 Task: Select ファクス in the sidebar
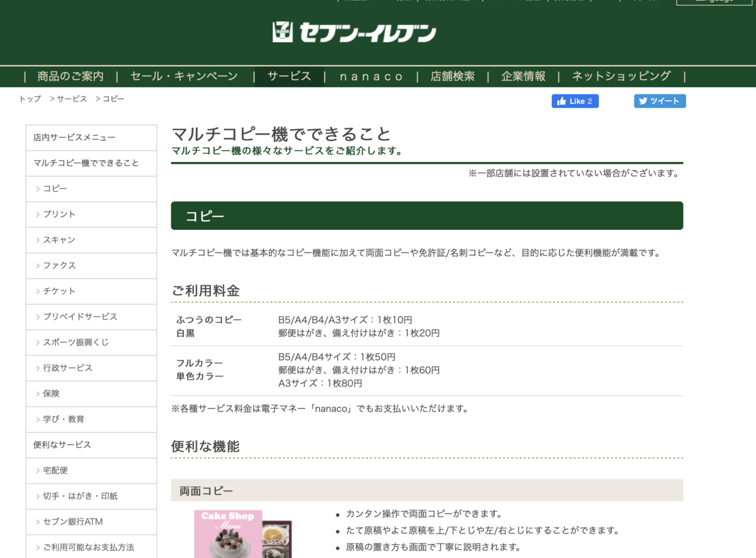coord(91,266)
